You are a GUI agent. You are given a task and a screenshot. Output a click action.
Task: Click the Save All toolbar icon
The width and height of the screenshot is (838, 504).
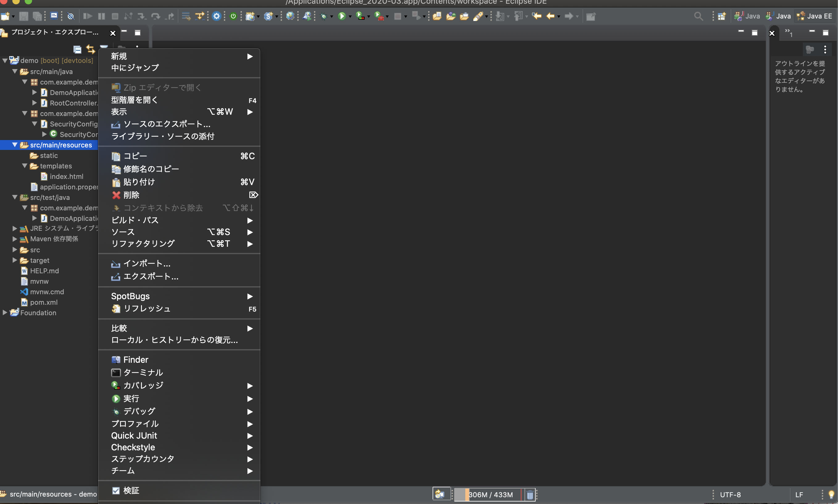[37, 16]
